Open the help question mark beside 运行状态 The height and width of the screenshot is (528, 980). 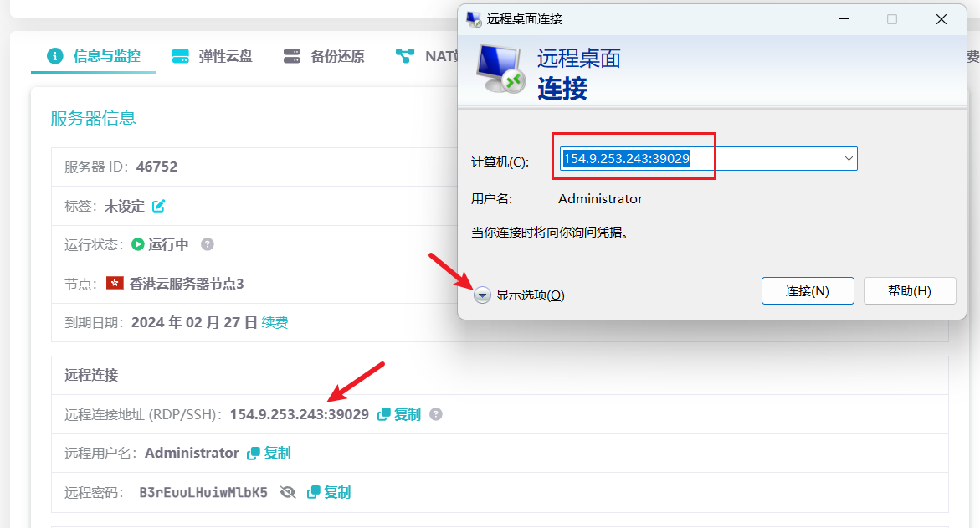205,245
